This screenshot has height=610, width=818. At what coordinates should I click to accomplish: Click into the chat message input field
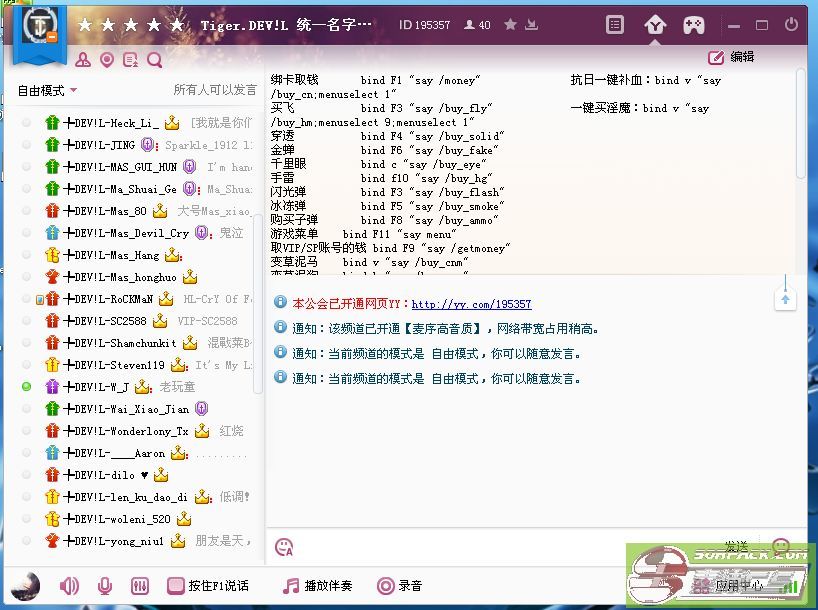(x=496, y=547)
